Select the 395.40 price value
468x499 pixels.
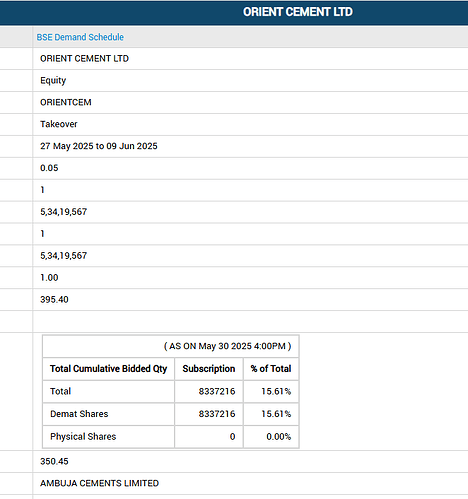54,300
